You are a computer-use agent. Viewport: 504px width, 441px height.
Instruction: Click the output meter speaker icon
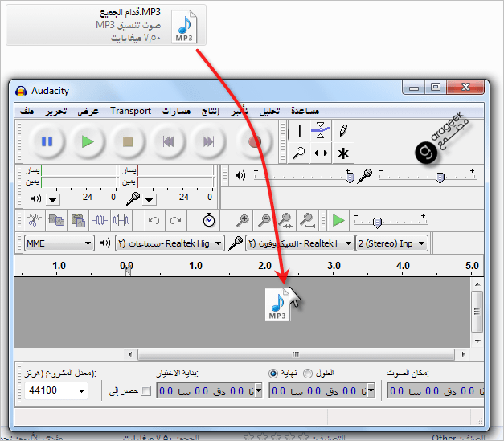[35, 198]
